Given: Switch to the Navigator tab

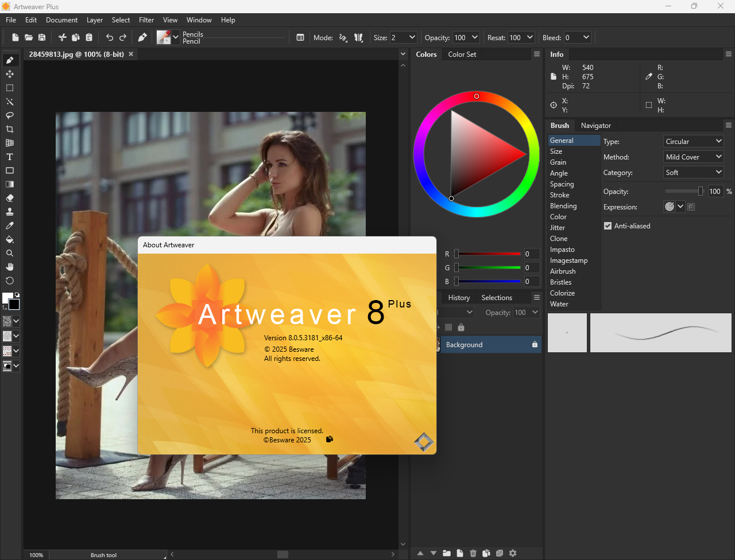Looking at the screenshot, I should [596, 126].
